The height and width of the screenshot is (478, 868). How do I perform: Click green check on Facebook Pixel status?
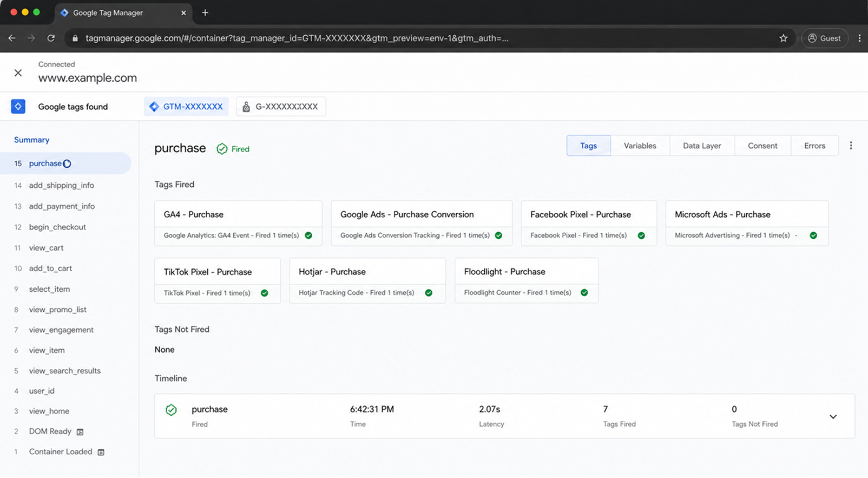pyautogui.click(x=641, y=235)
